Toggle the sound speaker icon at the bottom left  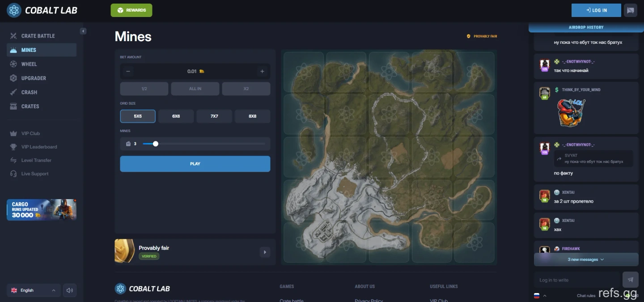[x=69, y=290]
